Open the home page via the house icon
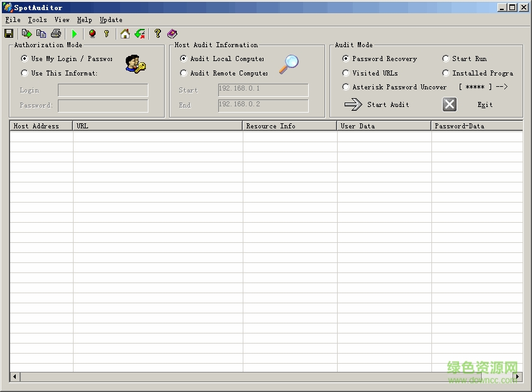Image resolution: width=532 pixels, height=392 pixels. click(125, 33)
